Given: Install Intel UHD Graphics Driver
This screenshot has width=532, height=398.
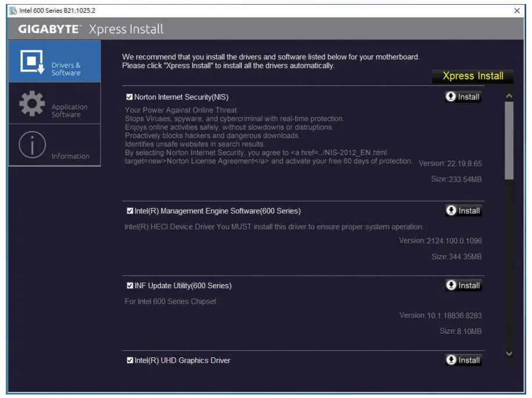Looking at the screenshot, I should point(463,360).
